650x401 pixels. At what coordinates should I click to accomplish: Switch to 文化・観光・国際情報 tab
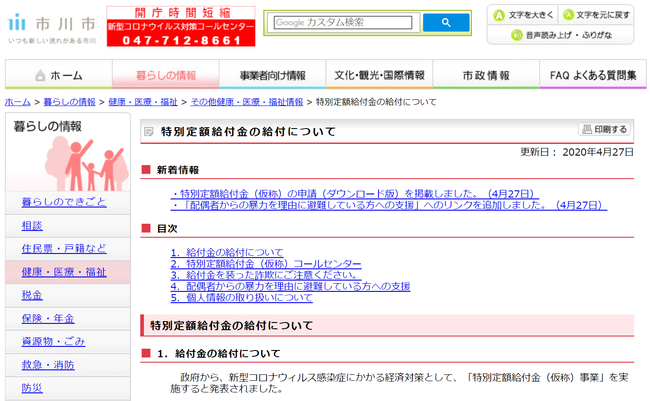pos(380,76)
